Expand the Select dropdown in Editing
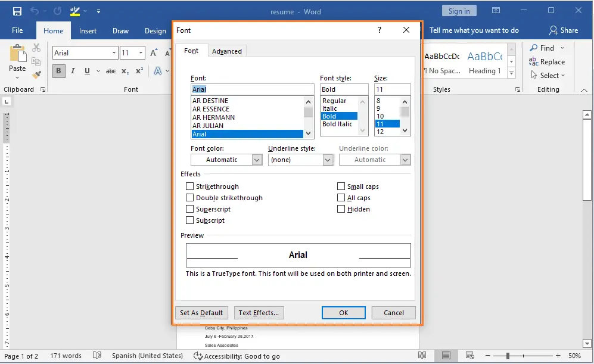 point(563,76)
